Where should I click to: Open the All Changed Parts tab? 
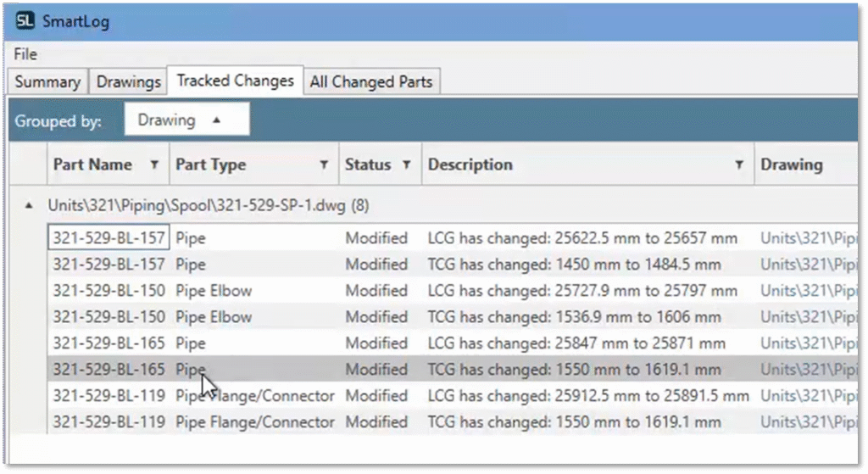pyautogui.click(x=371, y=82)
